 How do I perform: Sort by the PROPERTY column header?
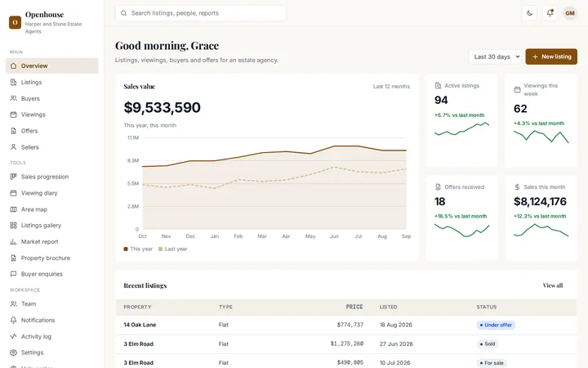(x=137, y=307)
